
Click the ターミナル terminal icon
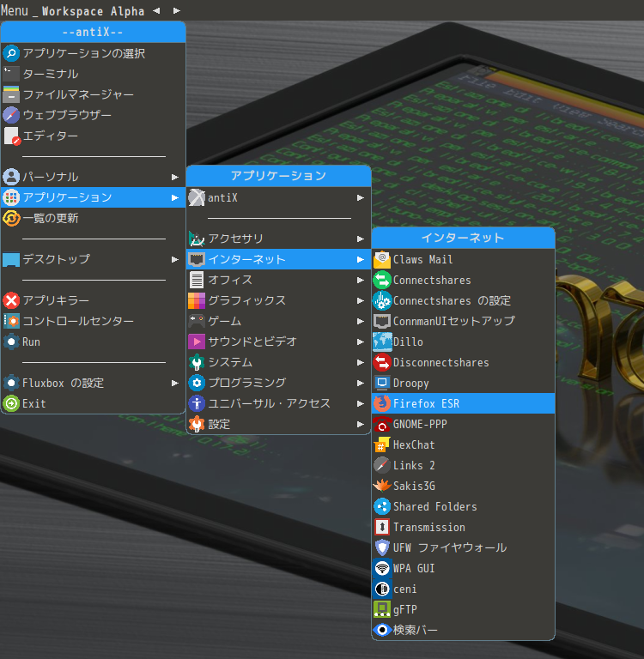11,74
